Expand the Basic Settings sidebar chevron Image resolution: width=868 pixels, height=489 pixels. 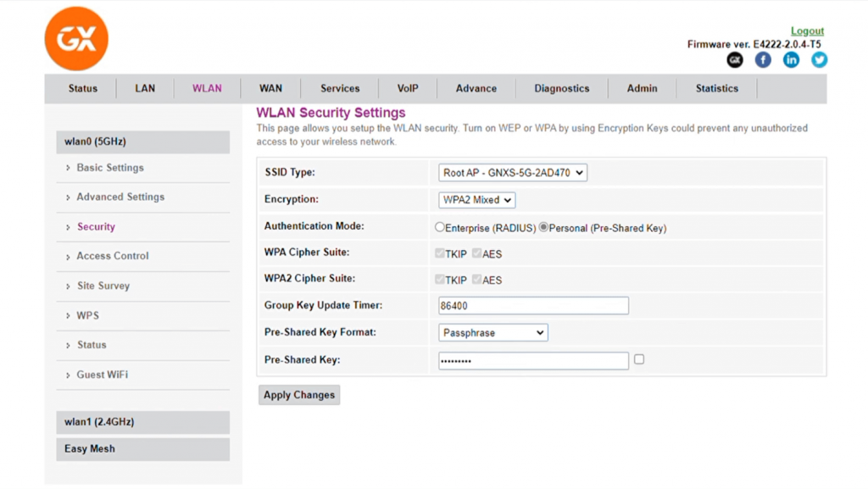[67, 167]
